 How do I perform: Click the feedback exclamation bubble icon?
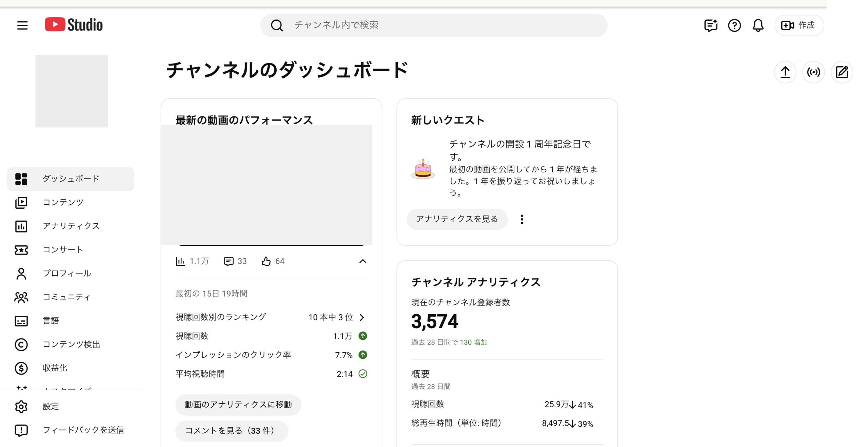pos(21,430)
